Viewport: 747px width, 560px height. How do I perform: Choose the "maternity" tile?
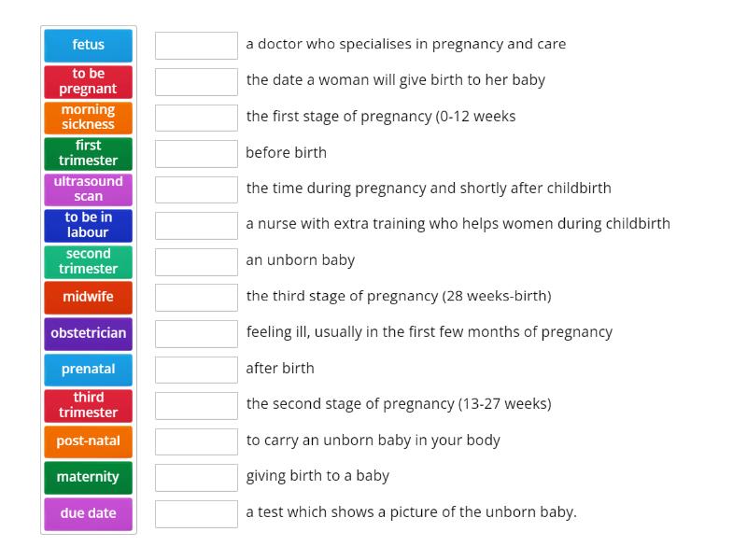click(88, 477)
